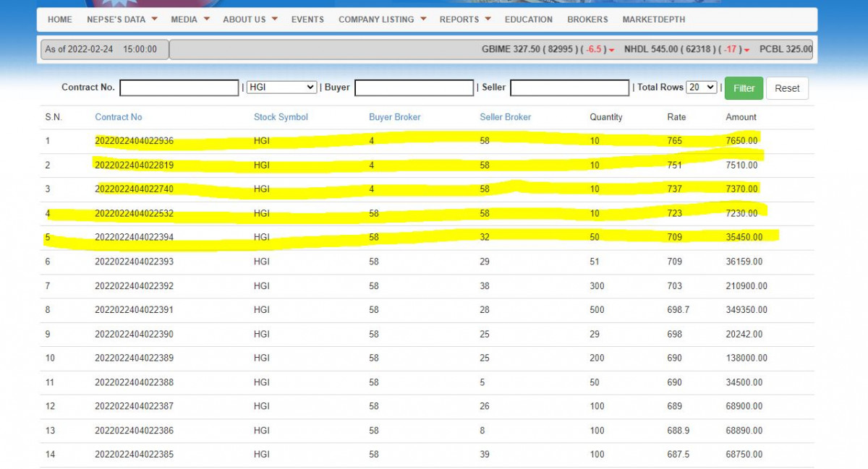Click the rate 688.9 in row 13
Viewport: 868px width, 469px height.
[x=678, y=430]
